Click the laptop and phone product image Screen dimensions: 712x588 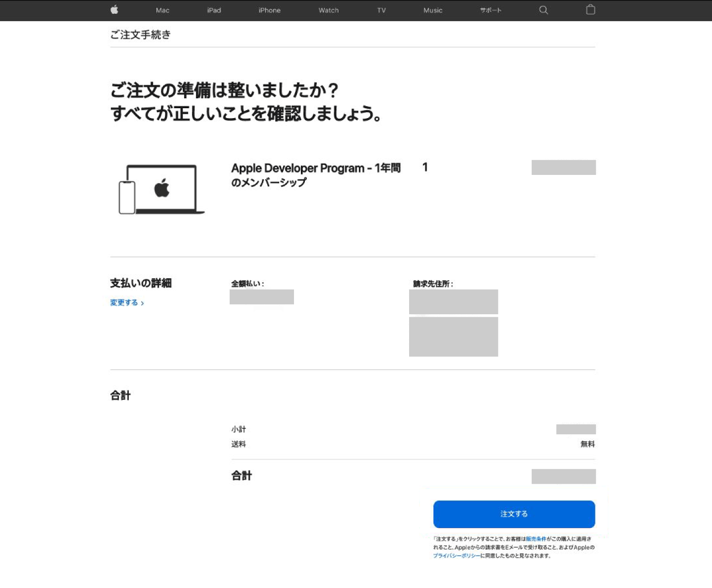tap(162, 190)
